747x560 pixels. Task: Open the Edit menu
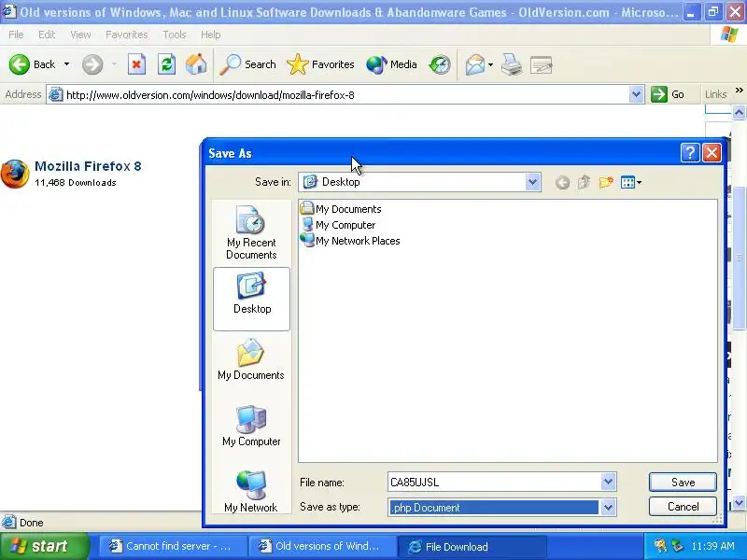tap(46, 35)
